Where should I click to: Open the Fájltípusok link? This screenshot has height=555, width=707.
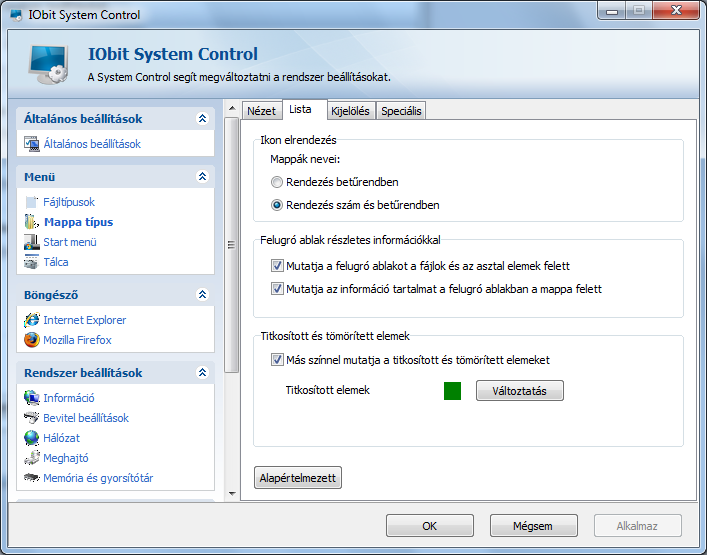pyautogui.click(x=69, y=202)
